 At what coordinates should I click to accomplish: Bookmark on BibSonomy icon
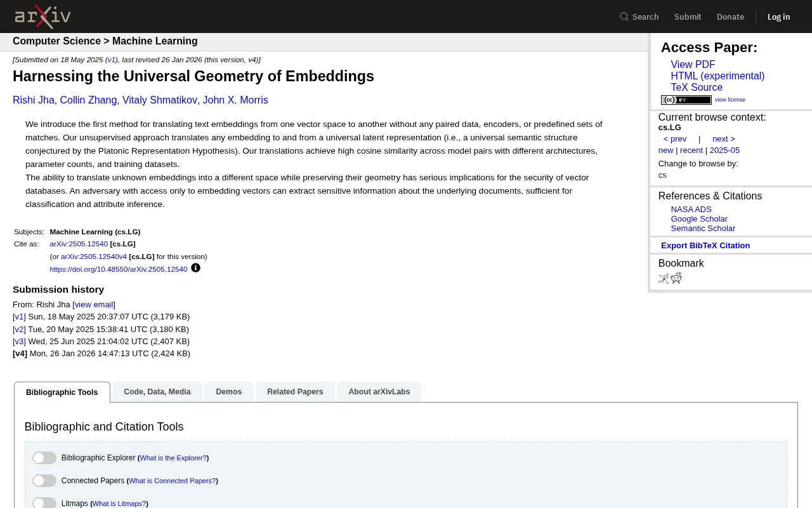[664, 278]
